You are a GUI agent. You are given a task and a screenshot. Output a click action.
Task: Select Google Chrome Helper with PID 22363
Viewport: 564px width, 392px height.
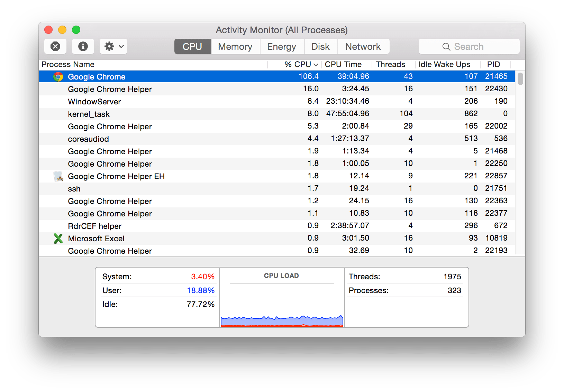click(110, 201)
